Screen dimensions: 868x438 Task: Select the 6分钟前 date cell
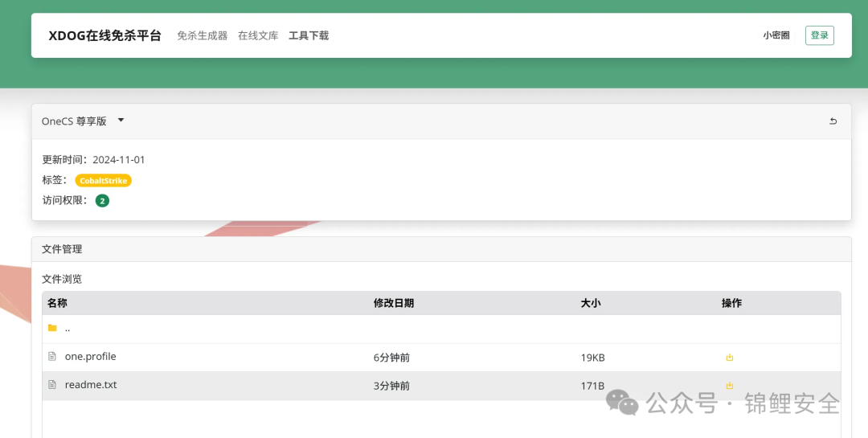pos(391,358)
